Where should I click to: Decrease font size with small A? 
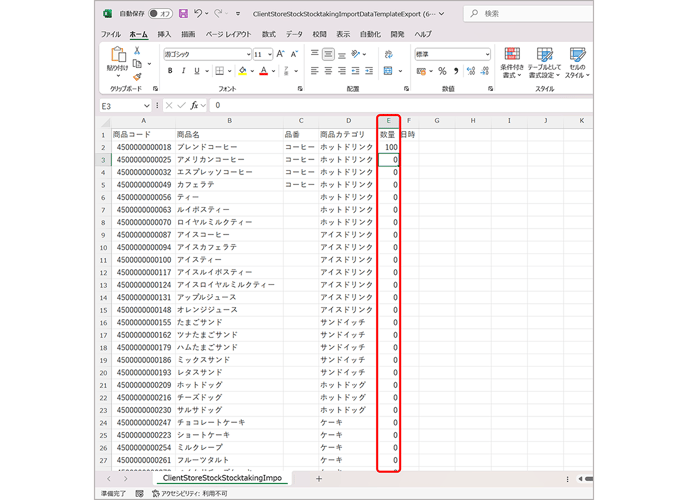(294, 54)
